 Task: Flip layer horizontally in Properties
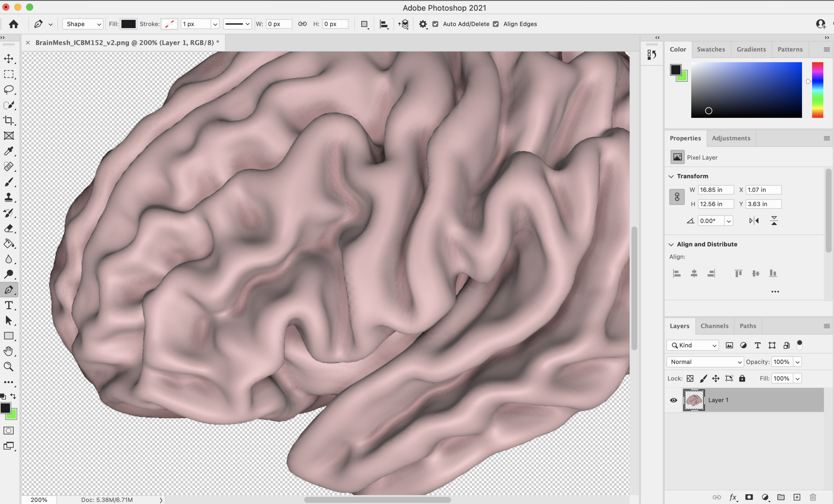pyautogui.click(x=754, y=221)
